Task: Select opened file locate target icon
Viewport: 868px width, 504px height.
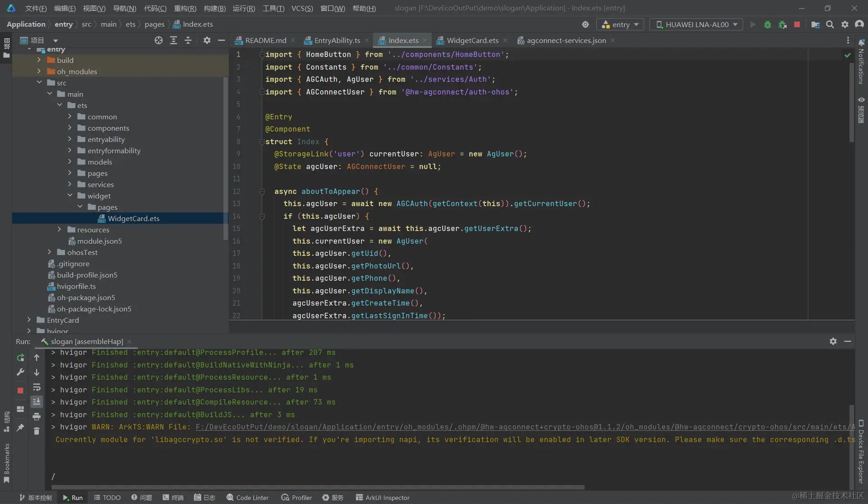Action: (x=158, y=40)
